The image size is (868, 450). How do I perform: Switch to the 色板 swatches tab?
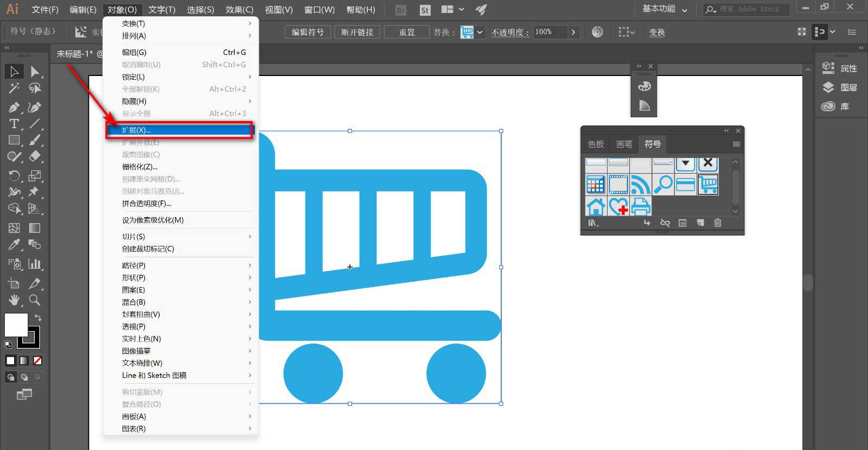[x=596, y=144]
